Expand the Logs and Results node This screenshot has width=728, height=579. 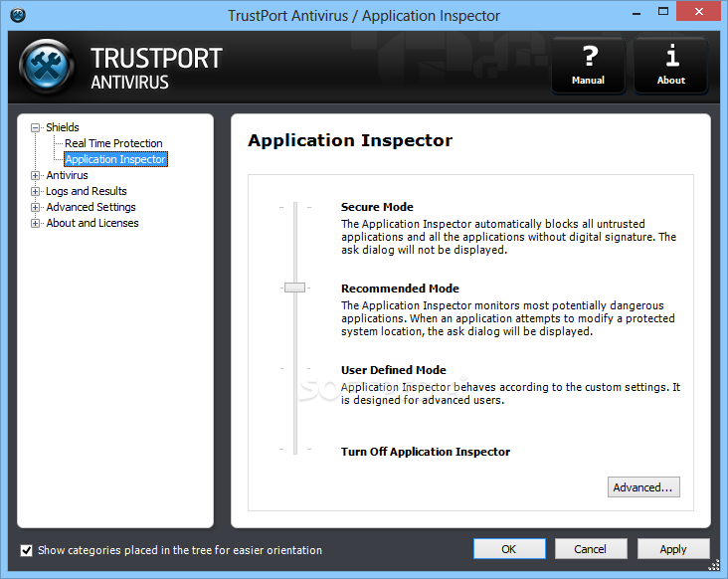(x=35, y=191)
